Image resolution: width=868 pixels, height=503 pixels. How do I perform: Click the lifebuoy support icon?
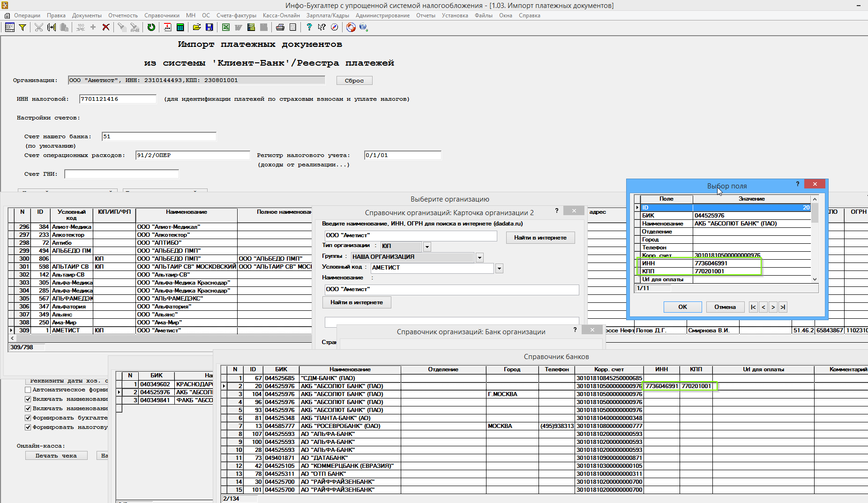[x=351, y=27]
